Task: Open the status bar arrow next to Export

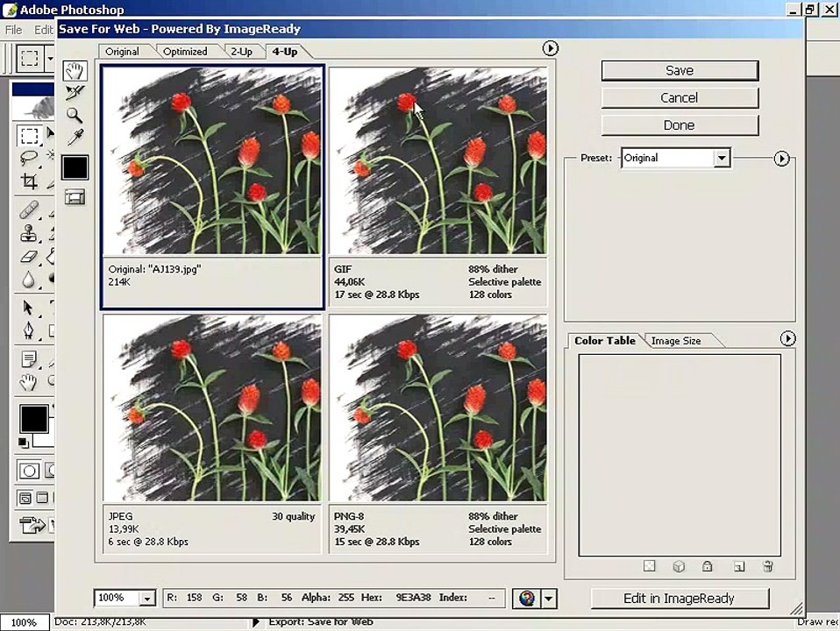Action: click(256, 622)
